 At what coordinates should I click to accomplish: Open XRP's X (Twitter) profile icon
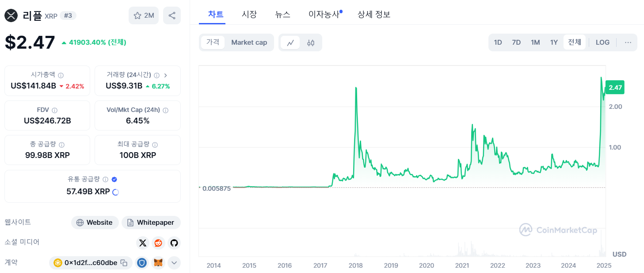coord(142,243)
